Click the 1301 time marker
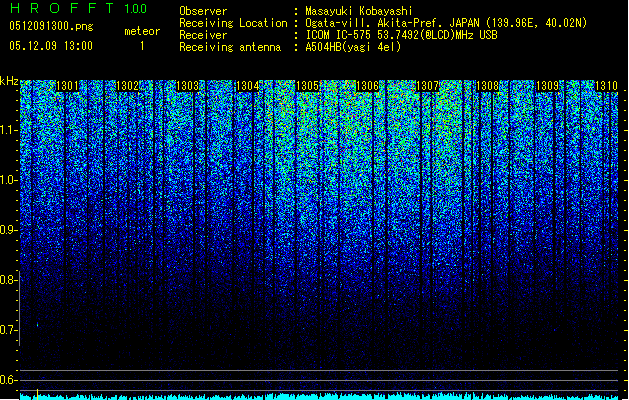 pos(67,86)
